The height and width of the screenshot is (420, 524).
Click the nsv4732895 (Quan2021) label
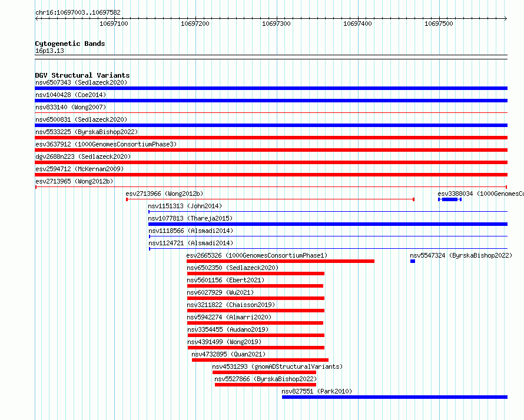(x=228, y=354)
